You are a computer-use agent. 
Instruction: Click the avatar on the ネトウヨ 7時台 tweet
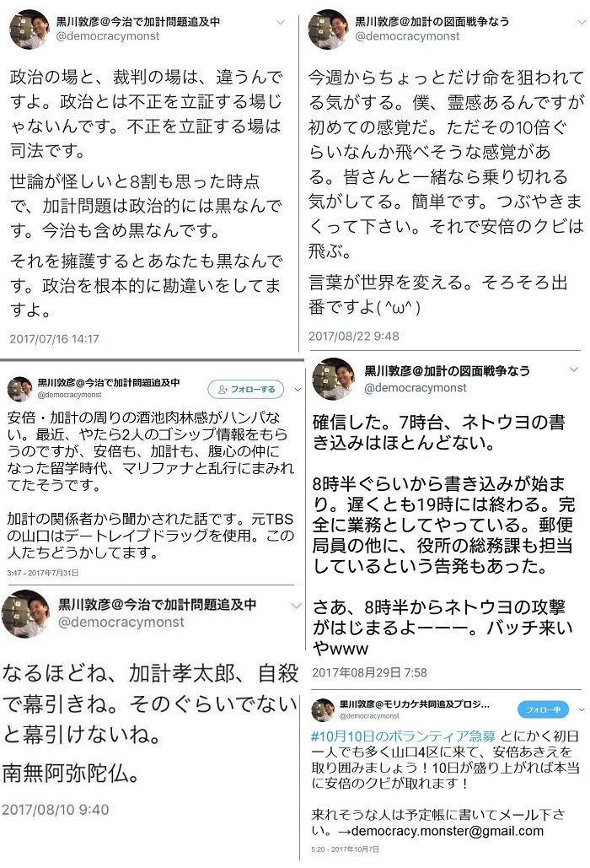(333, 380)
